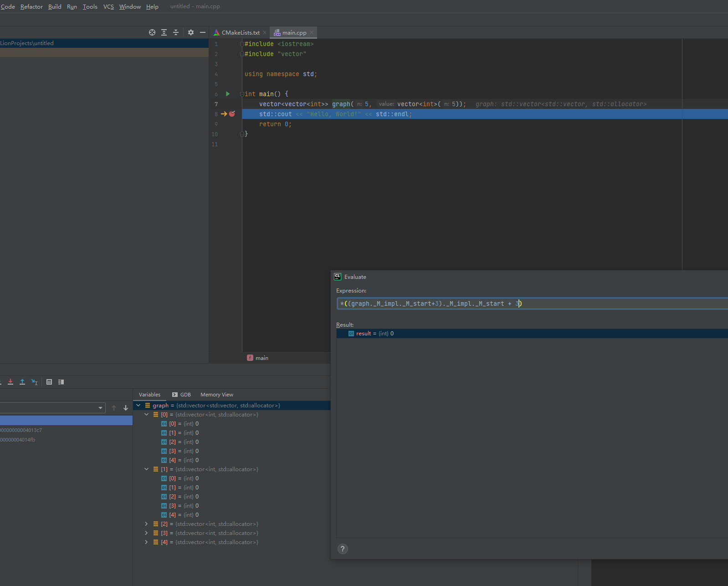Open the Refactor menu
The width and height of the screenshot is (728, 586).
point(31,6)
